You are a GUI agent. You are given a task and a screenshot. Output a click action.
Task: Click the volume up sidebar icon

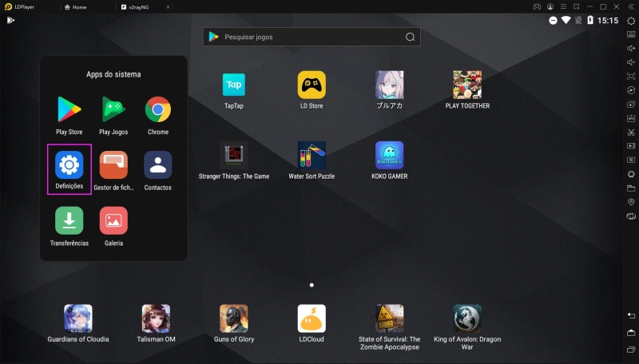point(631,48)
